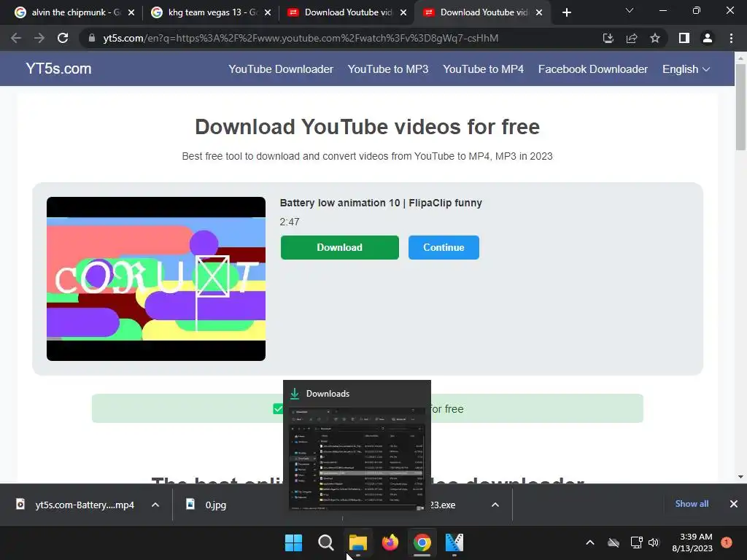The image size is (747, 560).
Task: Close the 'khg team vegas 13' tab
Action: (268, 12)
